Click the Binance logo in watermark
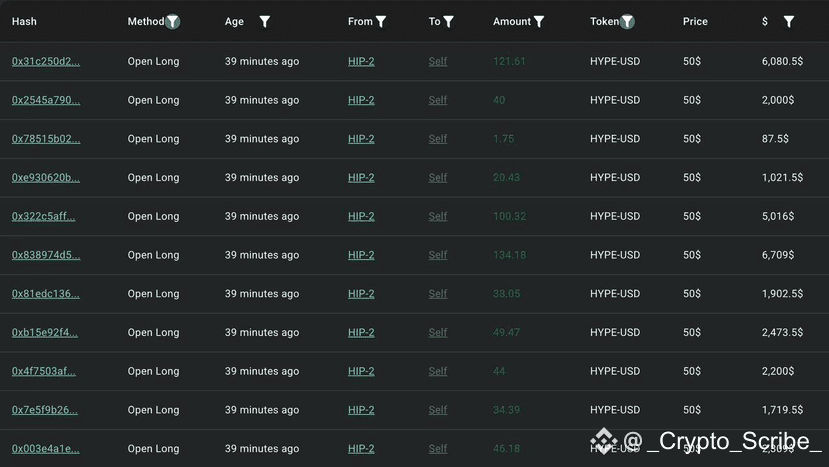The height and width of the screenshot is (467, 829). point(604,441)
